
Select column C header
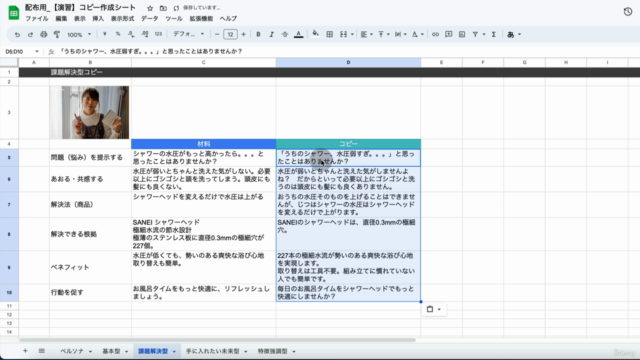204,62
